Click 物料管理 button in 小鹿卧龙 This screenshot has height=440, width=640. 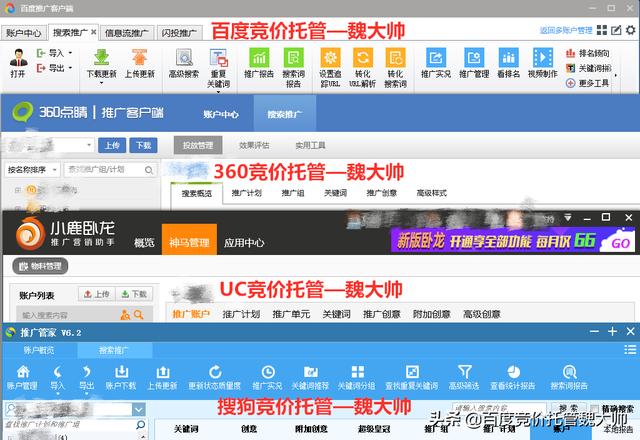coord(40,267)
